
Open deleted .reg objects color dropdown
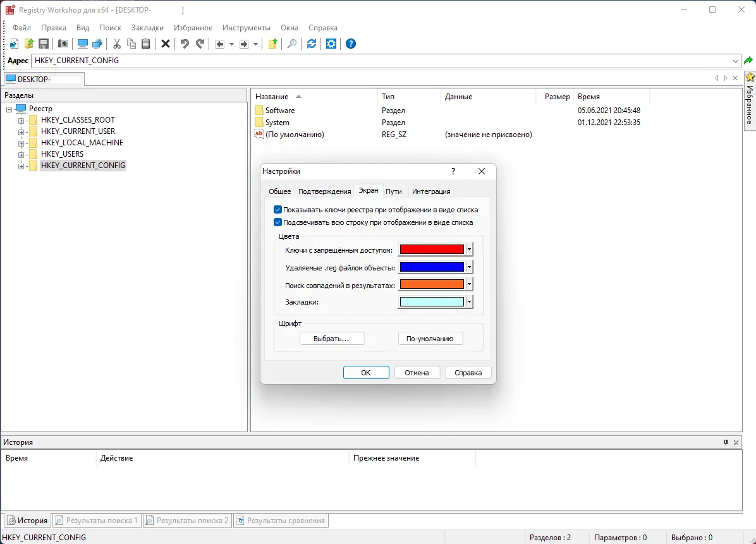click(469, 267)
